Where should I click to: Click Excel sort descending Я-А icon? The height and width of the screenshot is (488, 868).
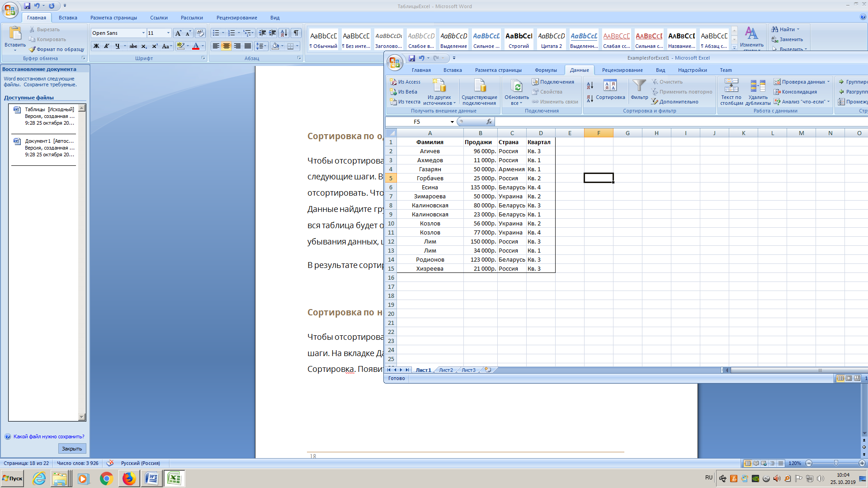pyautogui.click(x=590, y=99)
